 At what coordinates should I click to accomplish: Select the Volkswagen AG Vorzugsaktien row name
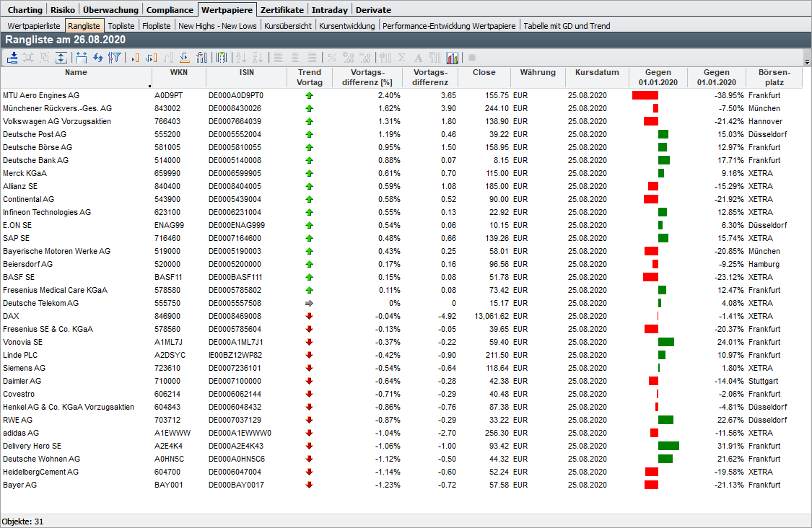click(x=57, y=121)
